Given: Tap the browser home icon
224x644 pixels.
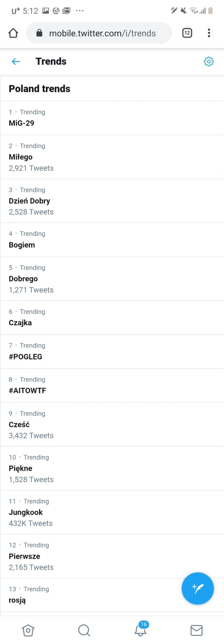Looking at the screenshot, I should pyautogui.click(x=13, y=33).
